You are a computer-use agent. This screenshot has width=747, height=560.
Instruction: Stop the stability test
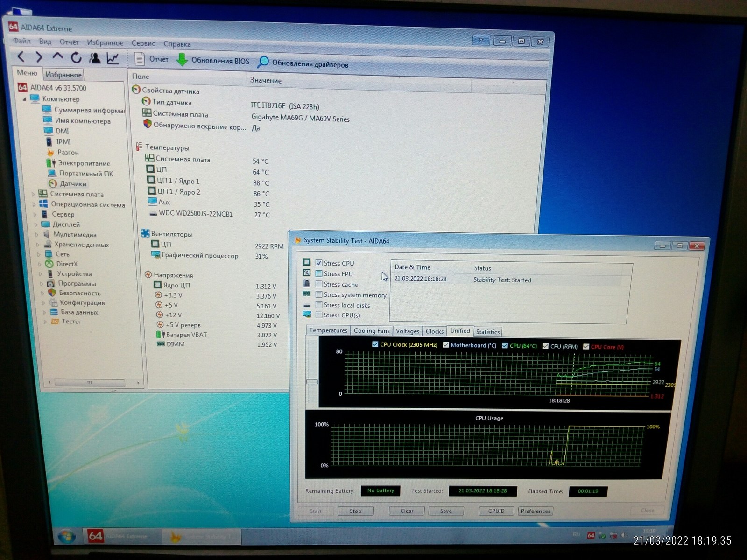[355, 511]
